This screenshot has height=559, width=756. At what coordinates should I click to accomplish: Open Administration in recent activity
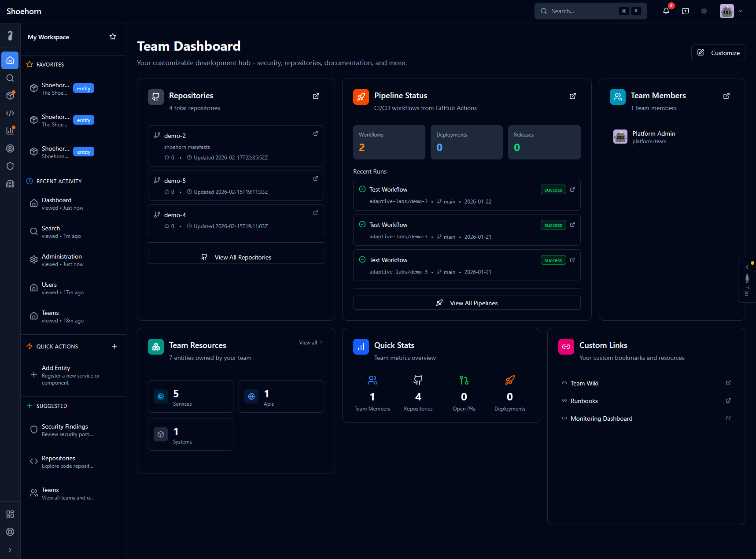coord(62,260)
